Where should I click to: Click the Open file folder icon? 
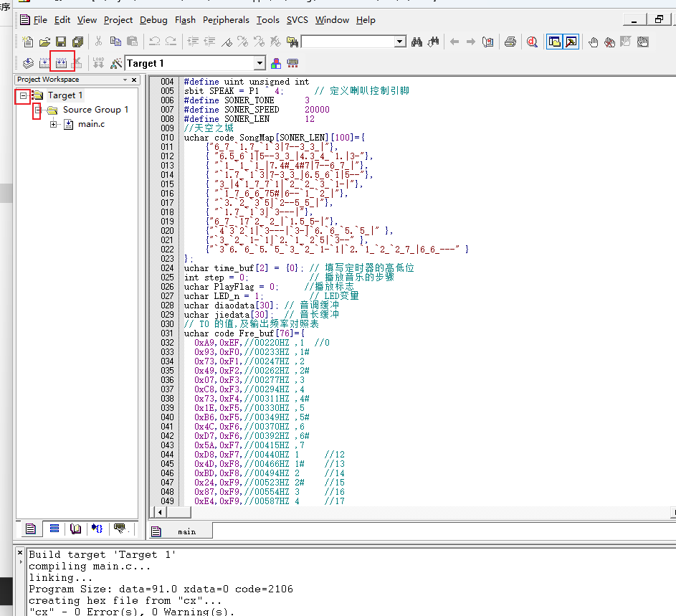44,42
